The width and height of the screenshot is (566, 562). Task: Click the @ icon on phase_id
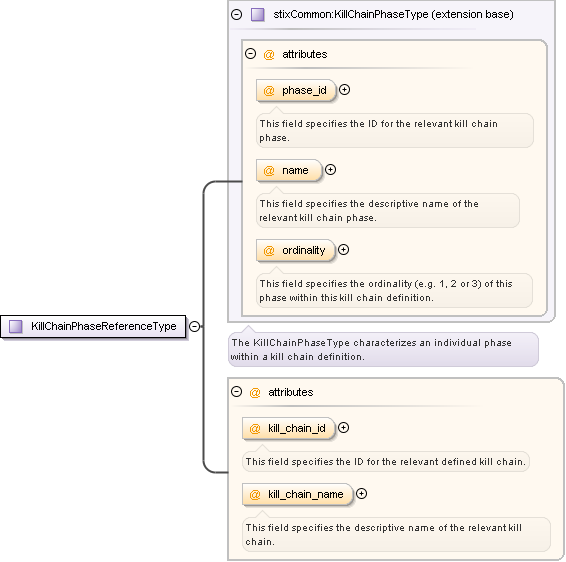pyautogui.click(x=269, y=91)
